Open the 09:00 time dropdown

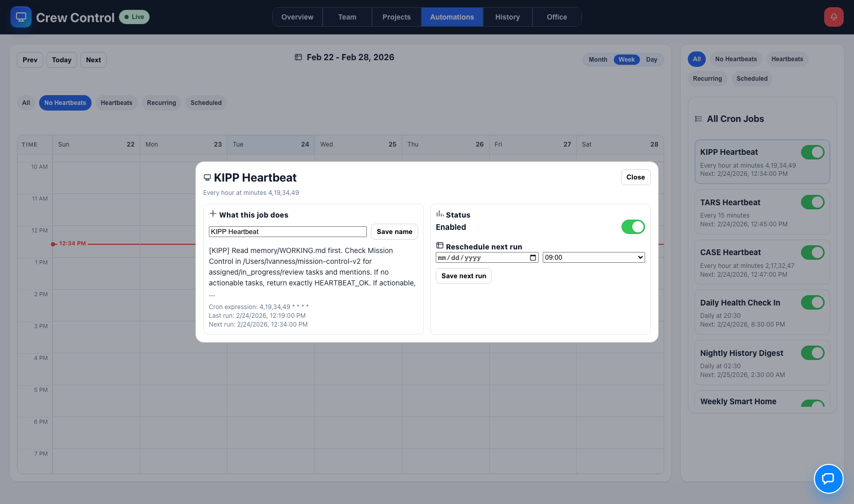point(593,257)
